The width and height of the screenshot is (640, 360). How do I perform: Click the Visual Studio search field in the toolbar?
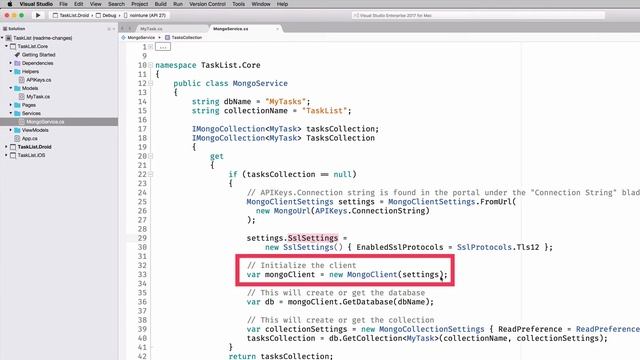click(x=478, y=16)
